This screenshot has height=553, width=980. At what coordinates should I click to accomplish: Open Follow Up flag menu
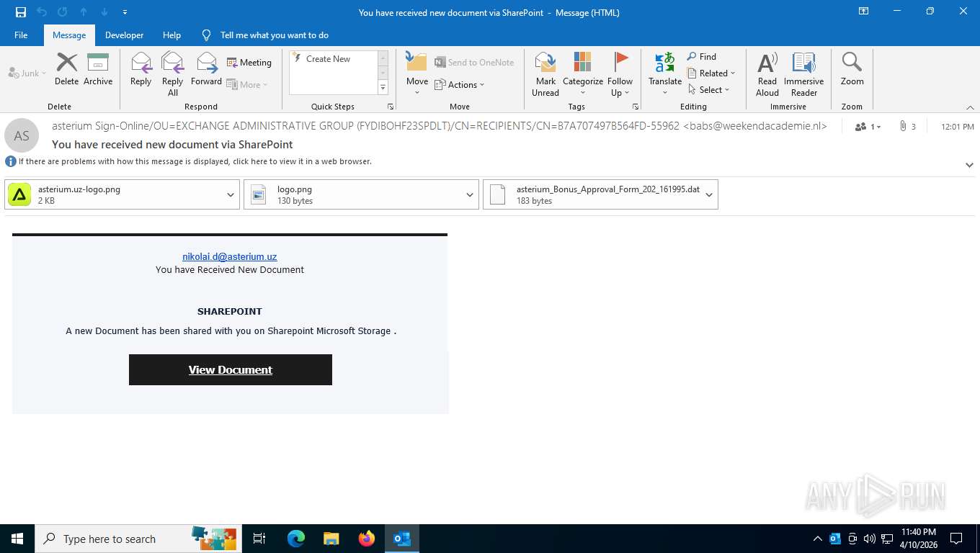[x=620, y=74]
